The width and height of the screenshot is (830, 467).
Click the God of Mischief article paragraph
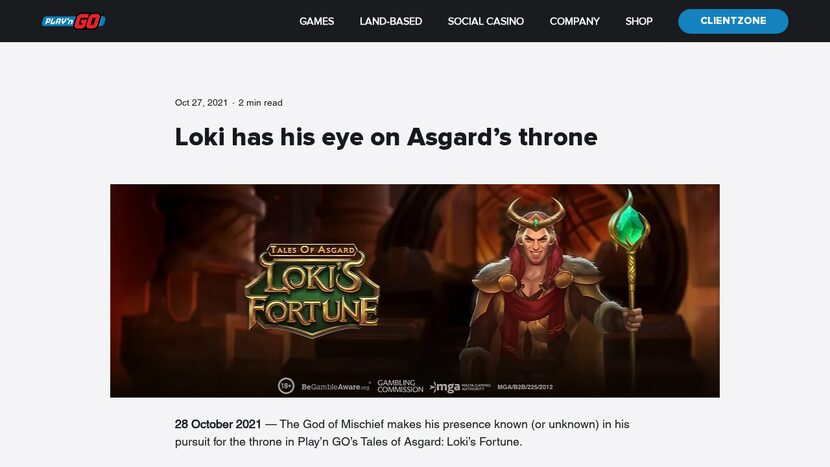pos(400,433)
